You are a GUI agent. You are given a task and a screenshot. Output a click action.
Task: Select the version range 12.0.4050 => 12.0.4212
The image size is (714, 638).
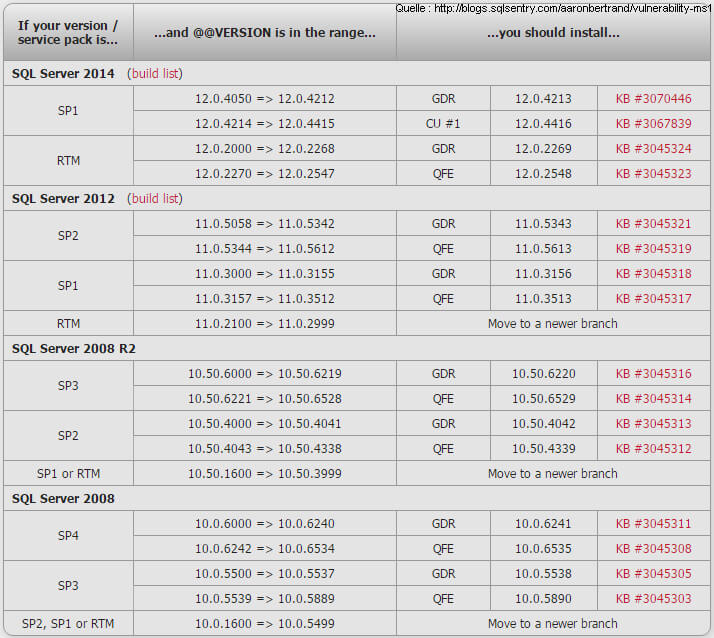(265, 99)
